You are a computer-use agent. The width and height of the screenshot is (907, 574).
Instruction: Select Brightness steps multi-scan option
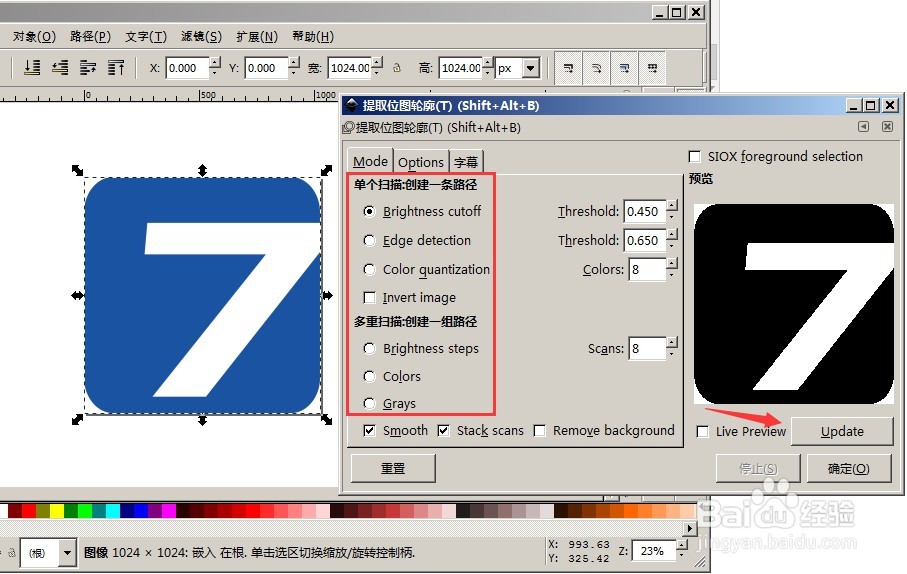coord(369,348)
